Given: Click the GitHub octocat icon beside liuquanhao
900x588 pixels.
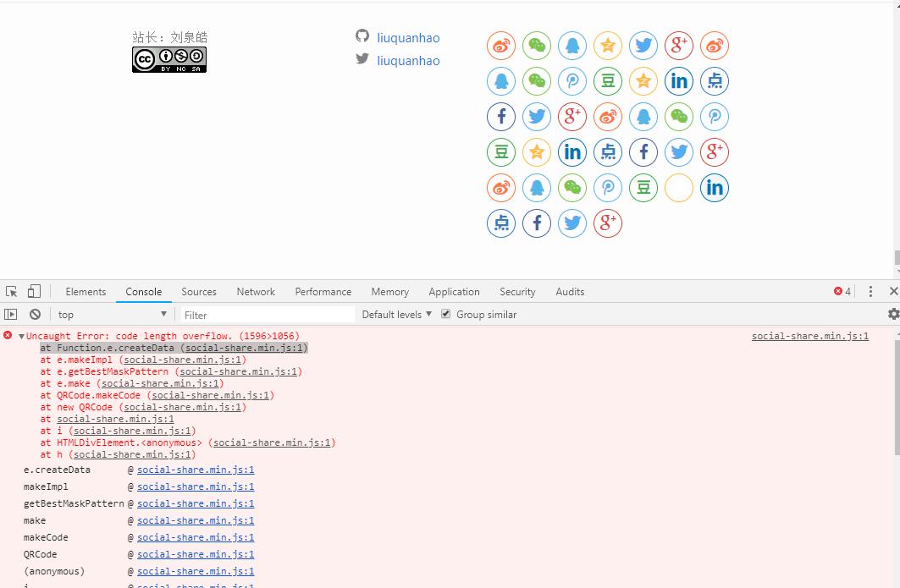Looking at the screenshot, I should click(362, 36).
